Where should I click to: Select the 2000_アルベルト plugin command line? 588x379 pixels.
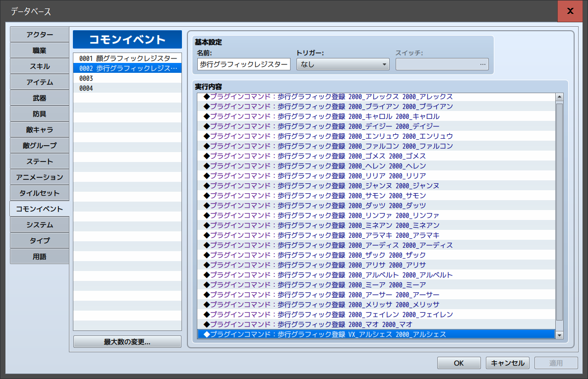click(376, 275)
